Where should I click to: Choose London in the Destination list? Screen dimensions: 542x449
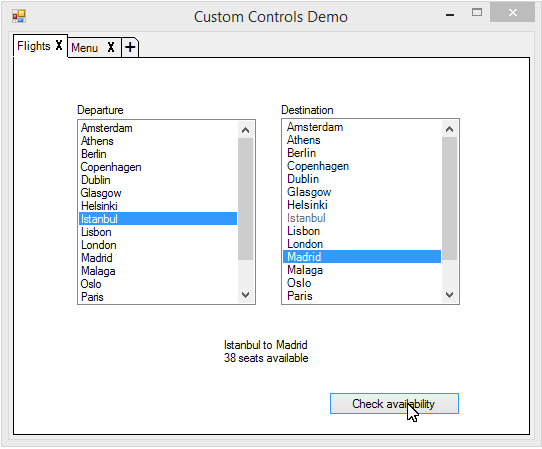click(362, 244)
